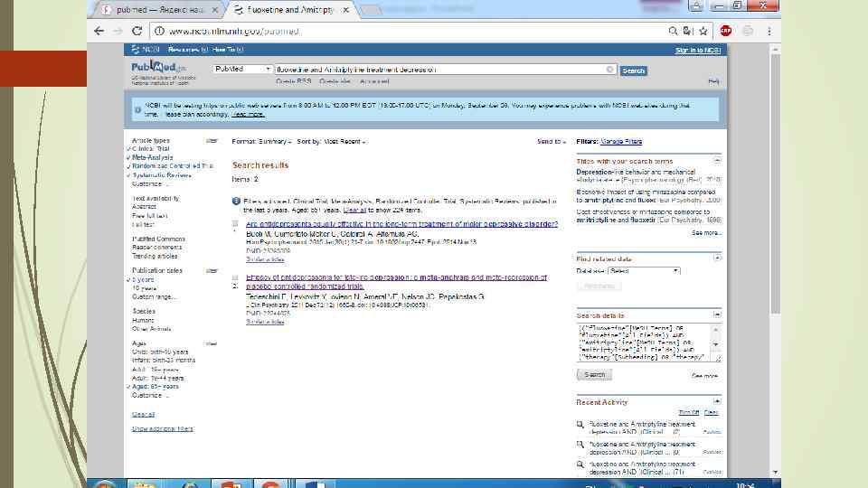
Task: Click Sign in to NCBI
Action: pyautogui.click(x=697, y=51)
